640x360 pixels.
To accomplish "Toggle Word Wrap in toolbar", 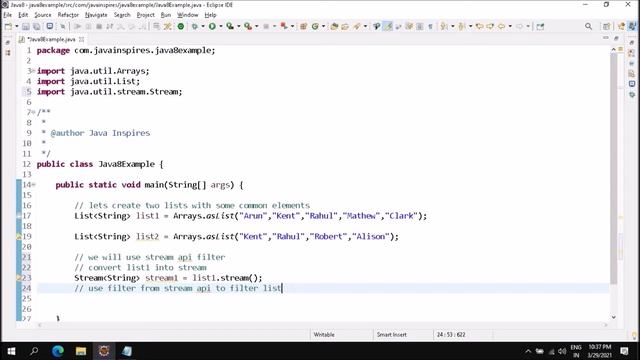I will [x=398, y=27].
